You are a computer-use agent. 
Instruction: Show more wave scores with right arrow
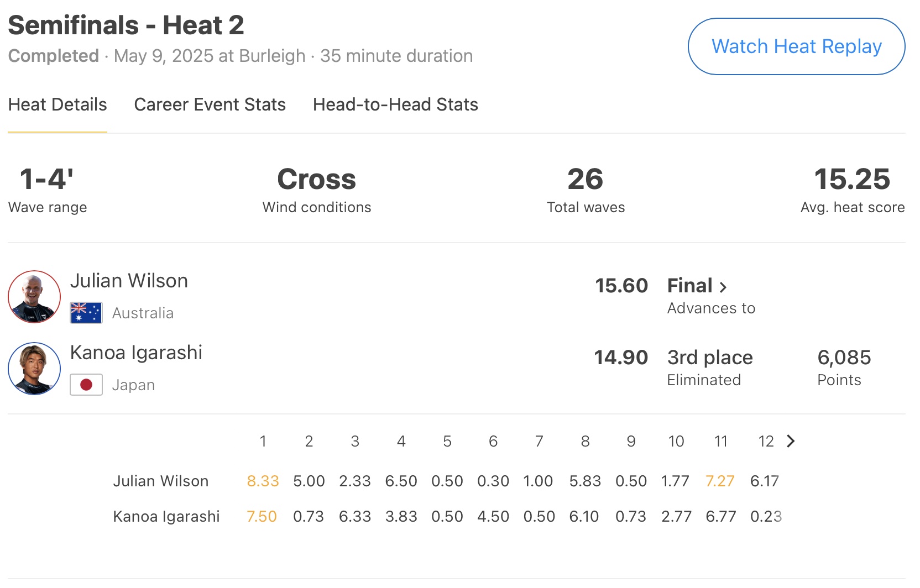(791, 441)
